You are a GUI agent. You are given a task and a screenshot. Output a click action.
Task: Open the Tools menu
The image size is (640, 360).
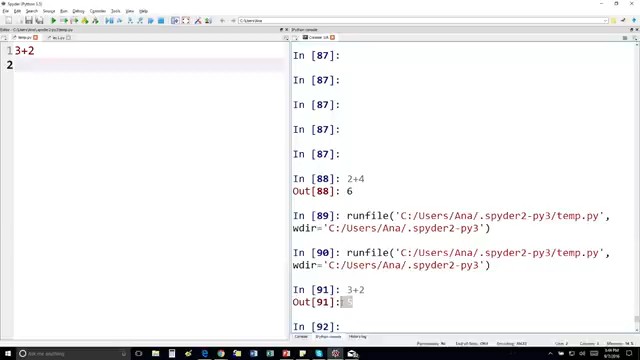(116, 11)
